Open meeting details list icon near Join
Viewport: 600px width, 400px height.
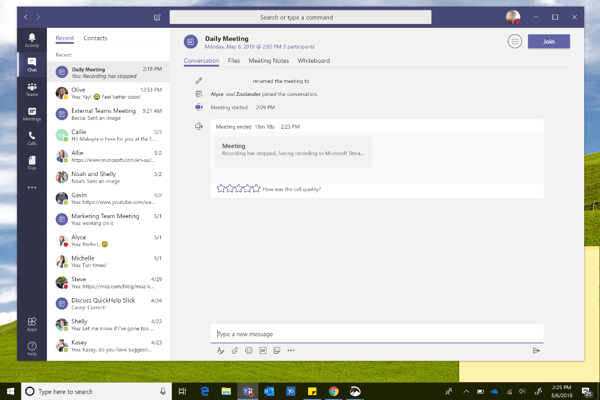pos(515,41)
